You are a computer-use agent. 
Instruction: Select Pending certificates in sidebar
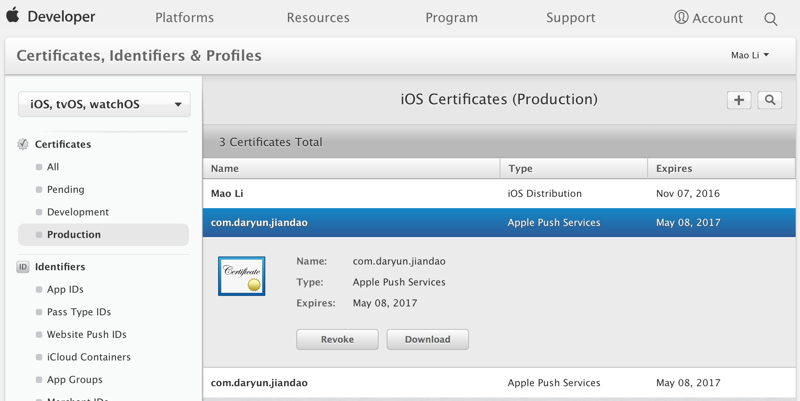[x=65, y=189]
